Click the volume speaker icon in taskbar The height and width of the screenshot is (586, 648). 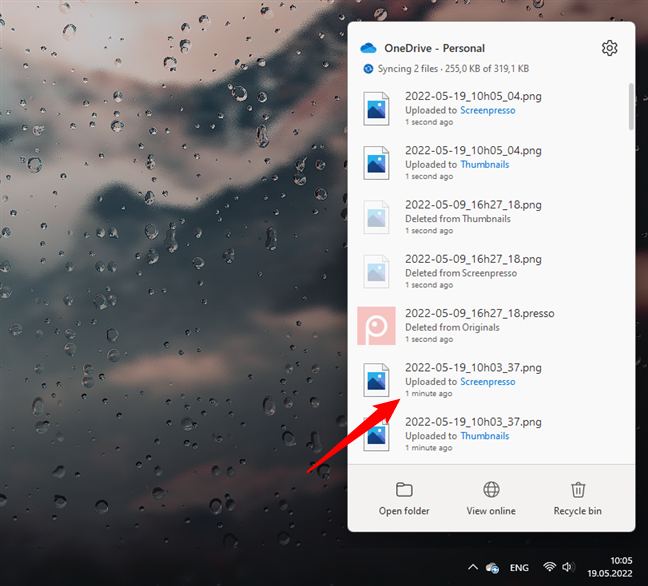(x=567, y=567)
